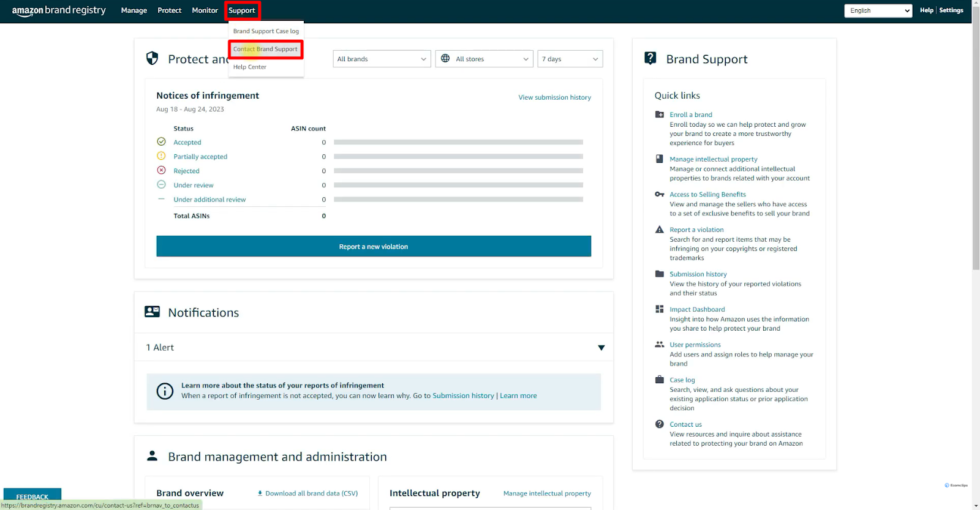Image resolution: width=980 pixels, height=510 pixels.
Task: Open the Protect menu
Action: coord(170,10)
